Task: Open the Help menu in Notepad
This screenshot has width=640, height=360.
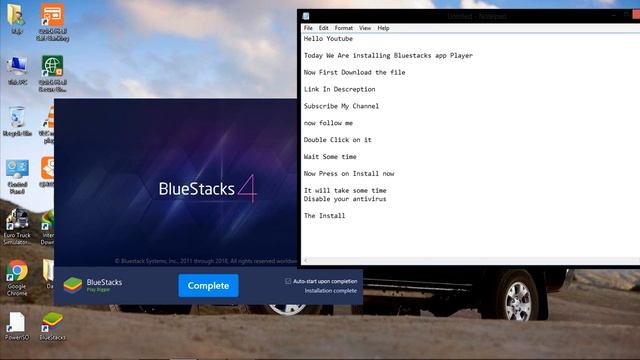Action: point(383,28)
